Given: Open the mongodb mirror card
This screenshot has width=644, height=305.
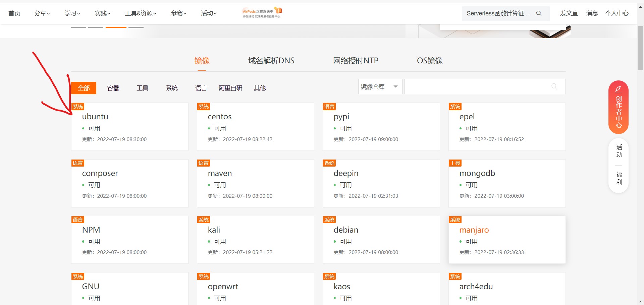Looking at the screenshot, I should [507, 183].
